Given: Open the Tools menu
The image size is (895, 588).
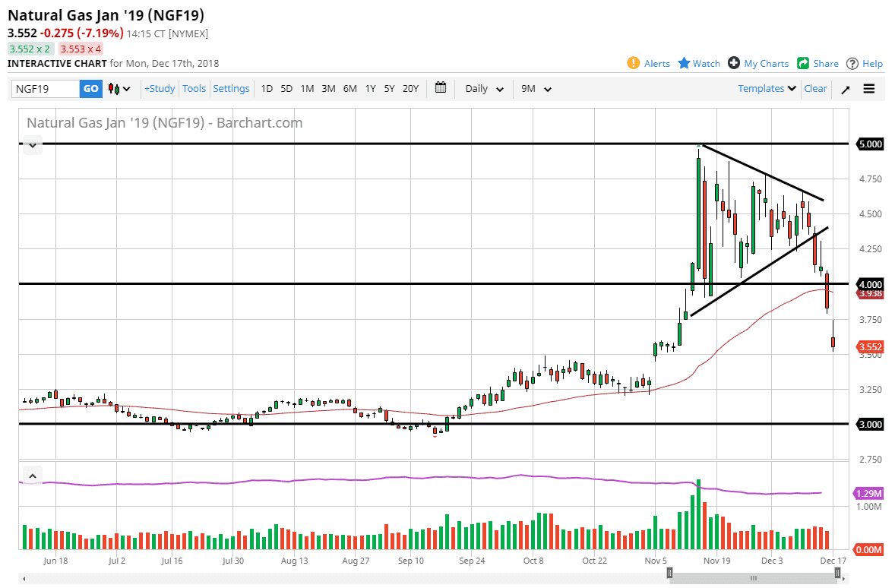Looking at the screenshot, I should click(194, 89).
